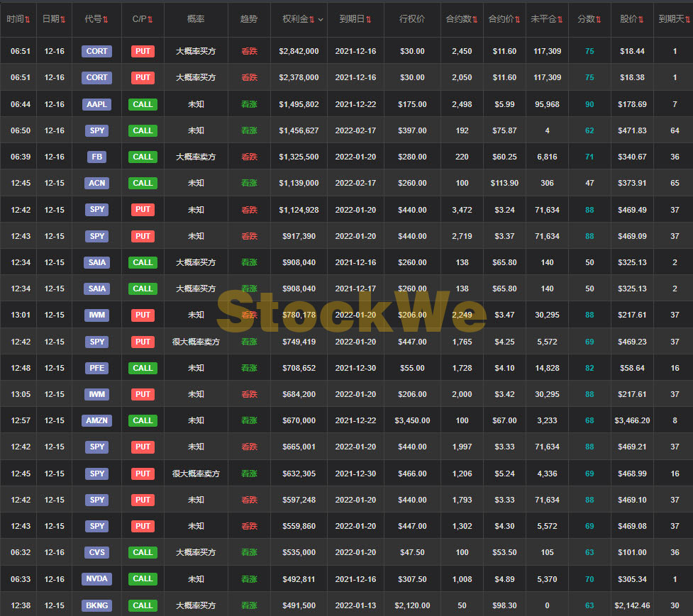Select the ACN ticker badge

[x=96, y=183]
